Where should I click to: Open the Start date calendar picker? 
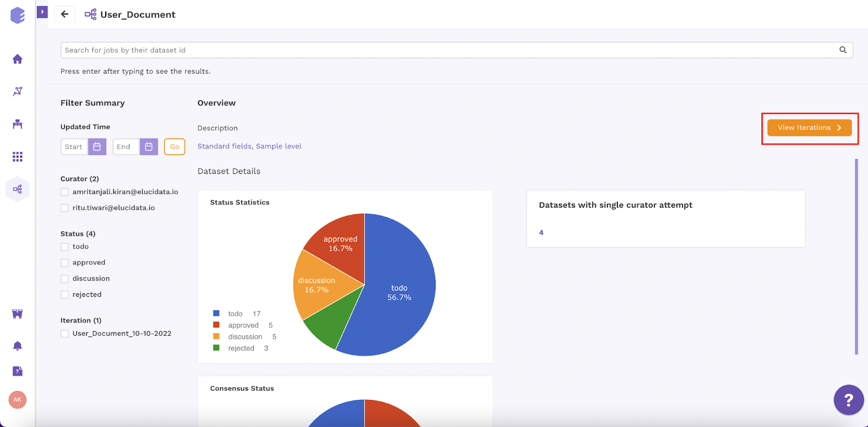point(97,146)
